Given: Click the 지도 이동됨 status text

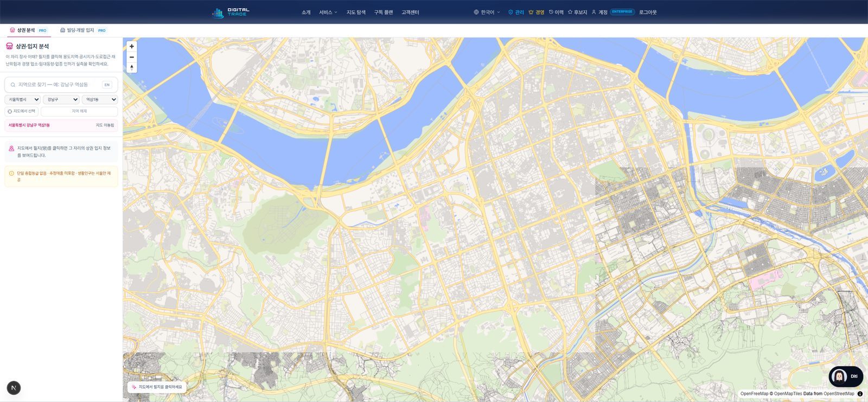Looking at the screenshot, I should click(x=105, y=125).
